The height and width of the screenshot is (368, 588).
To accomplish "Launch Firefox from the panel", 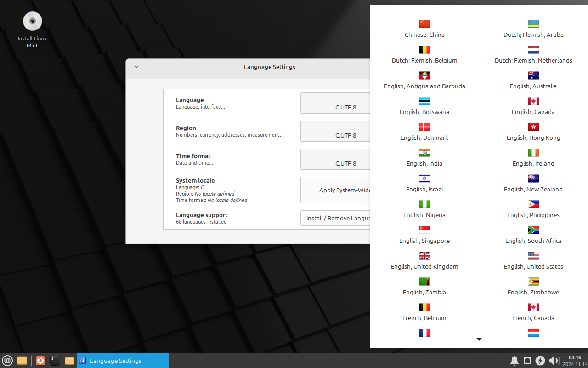I will (x=40, y=361).
